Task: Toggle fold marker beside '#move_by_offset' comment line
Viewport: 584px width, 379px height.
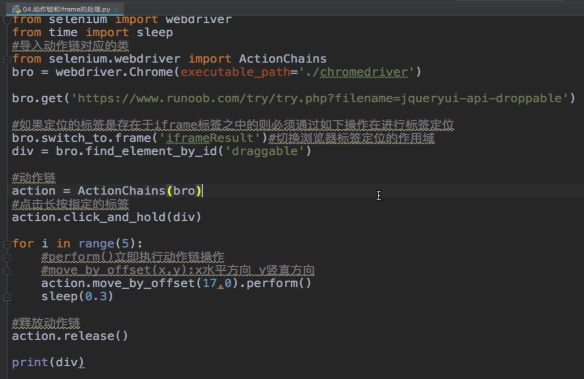Action: click(6, 271)
